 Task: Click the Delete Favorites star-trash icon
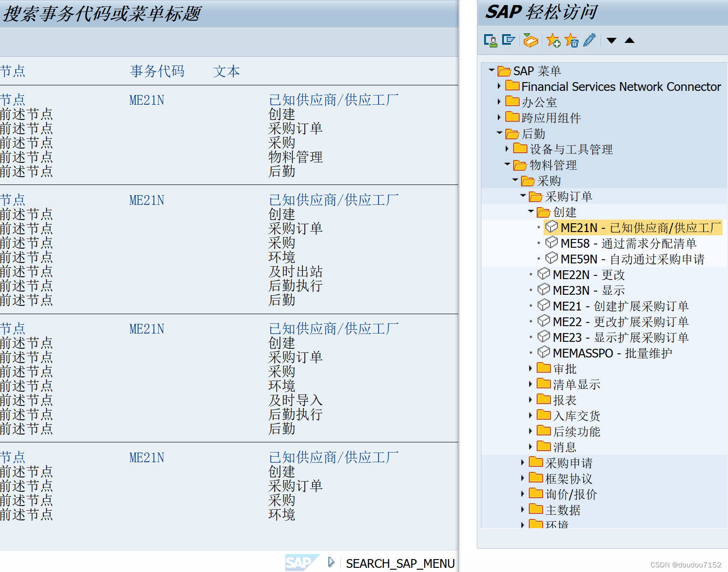(x=571, y=41)
